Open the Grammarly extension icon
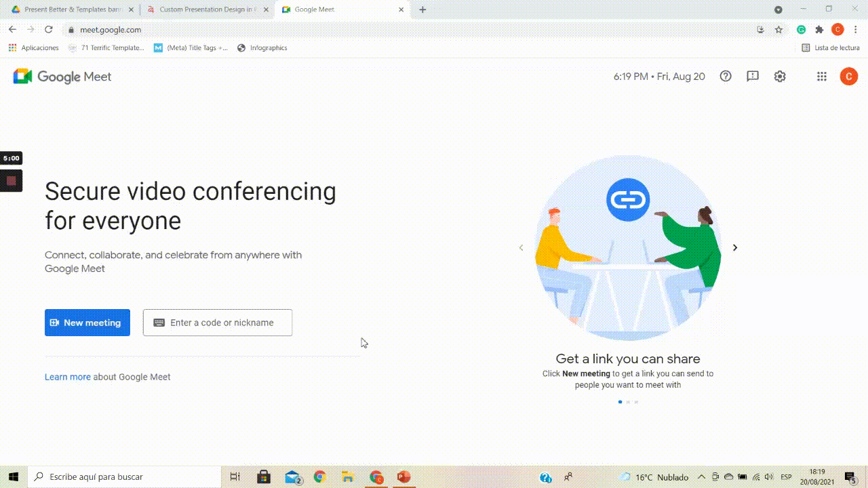 [x=802, y=30]
